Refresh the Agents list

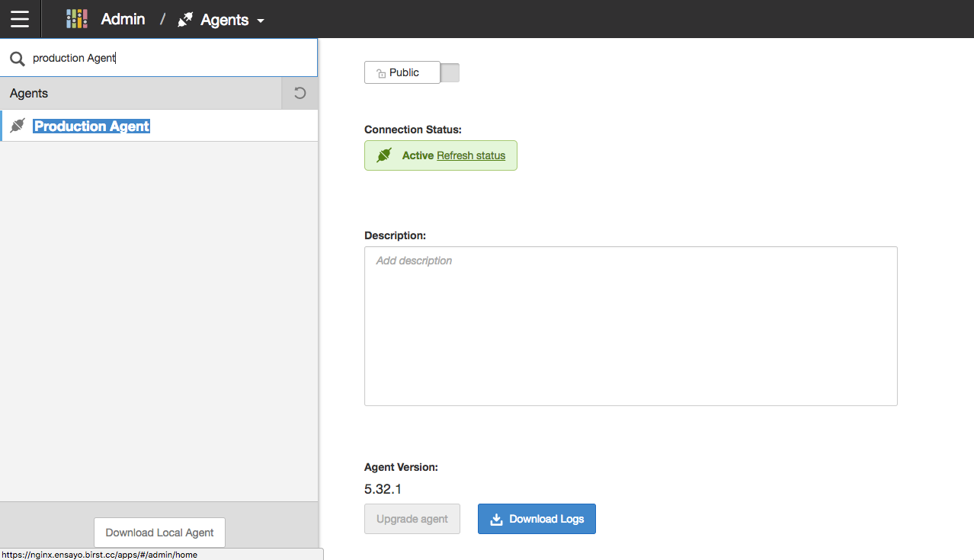(x=300, y=93)
